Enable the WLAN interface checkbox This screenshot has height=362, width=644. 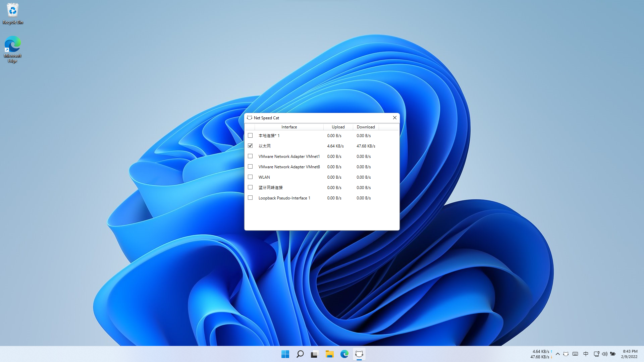[x=250, y=177]
